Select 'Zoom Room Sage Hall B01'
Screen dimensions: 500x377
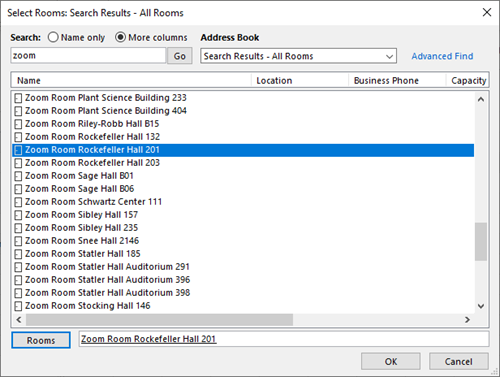pyautogui.click(x=79, y=176)
